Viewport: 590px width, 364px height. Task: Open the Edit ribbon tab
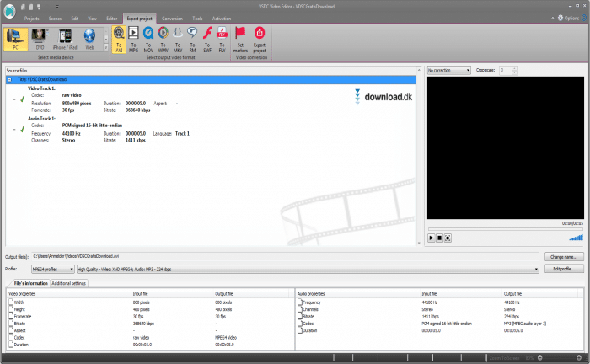75,19
